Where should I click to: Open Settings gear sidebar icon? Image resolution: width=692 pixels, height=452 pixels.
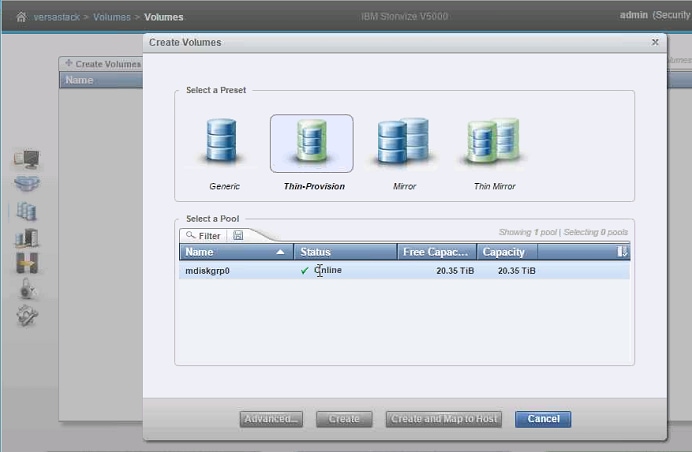[27, 316]
